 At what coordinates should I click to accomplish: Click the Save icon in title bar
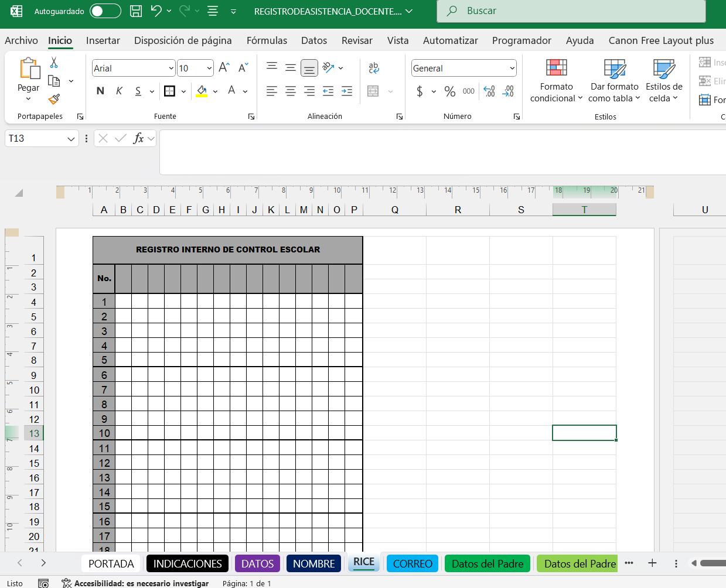click(136, 11)
